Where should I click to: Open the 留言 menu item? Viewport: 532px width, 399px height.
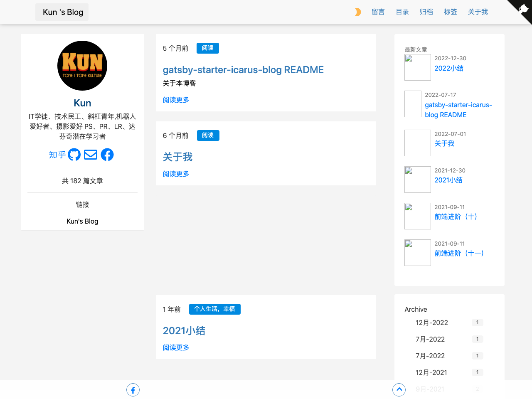coord(378,12)
